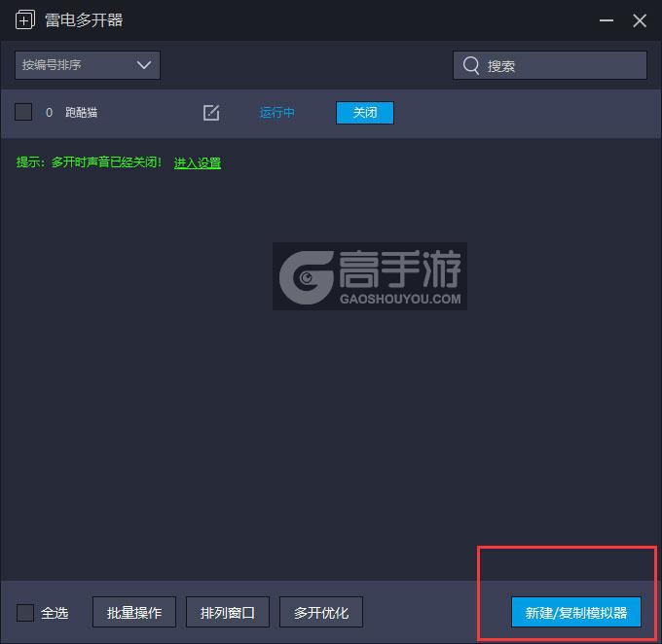
Task: Click the 关闭 button for 跑酷猫
Action: (x=365, y=113)
